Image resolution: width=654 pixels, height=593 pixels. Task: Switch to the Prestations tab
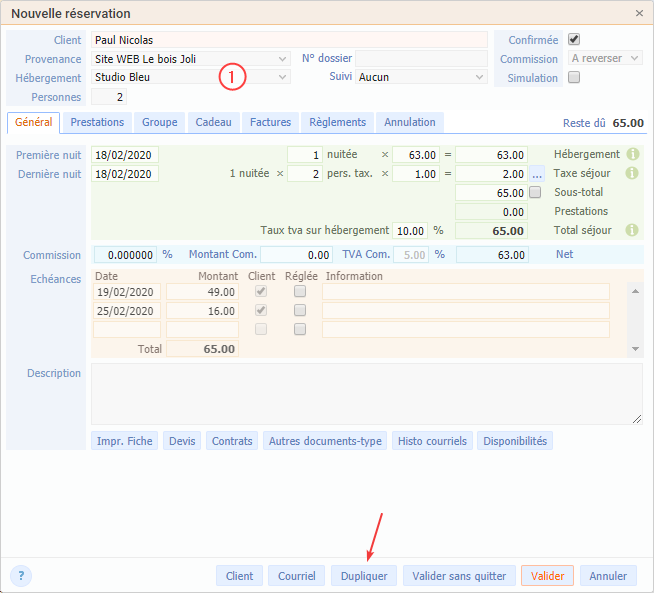(98, 122)
